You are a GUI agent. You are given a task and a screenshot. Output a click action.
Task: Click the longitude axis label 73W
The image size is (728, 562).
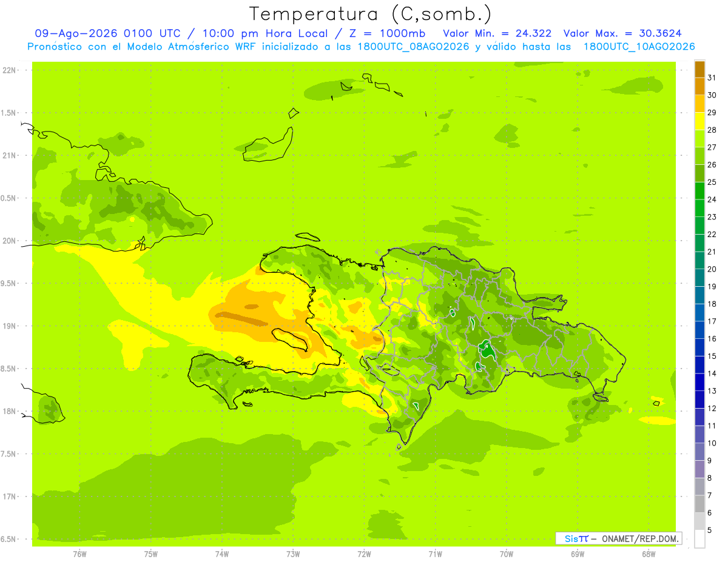[x=293, y=554]
